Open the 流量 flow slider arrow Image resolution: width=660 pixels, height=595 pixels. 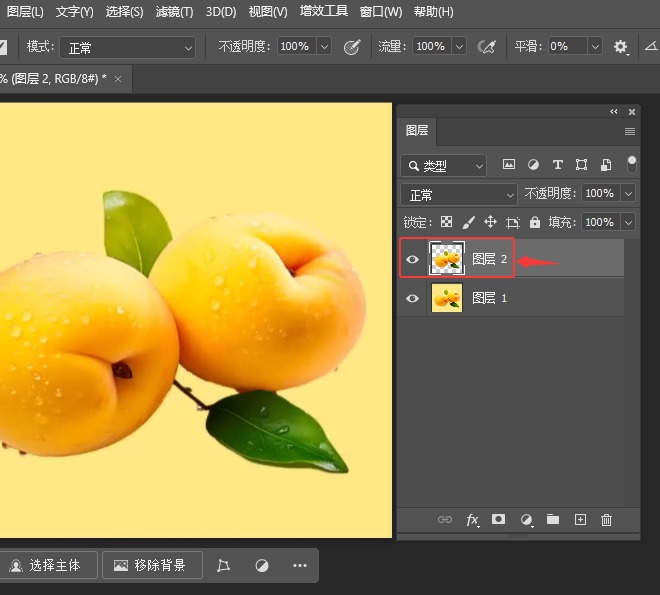point(458,47)
